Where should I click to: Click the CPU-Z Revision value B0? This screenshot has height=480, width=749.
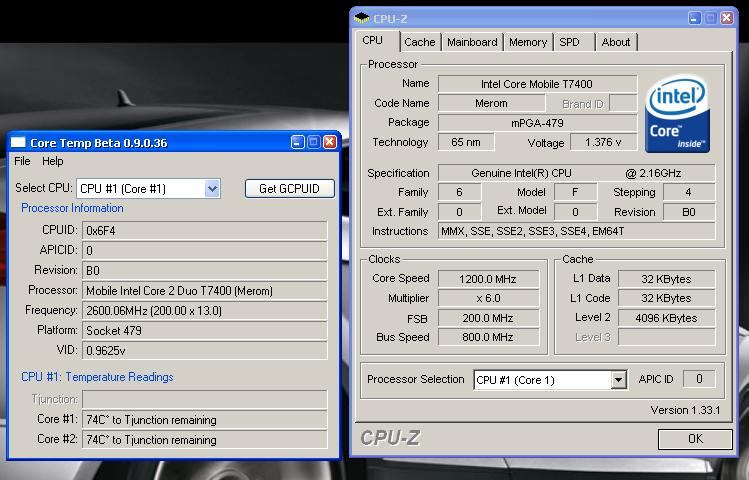pos(689,212)
